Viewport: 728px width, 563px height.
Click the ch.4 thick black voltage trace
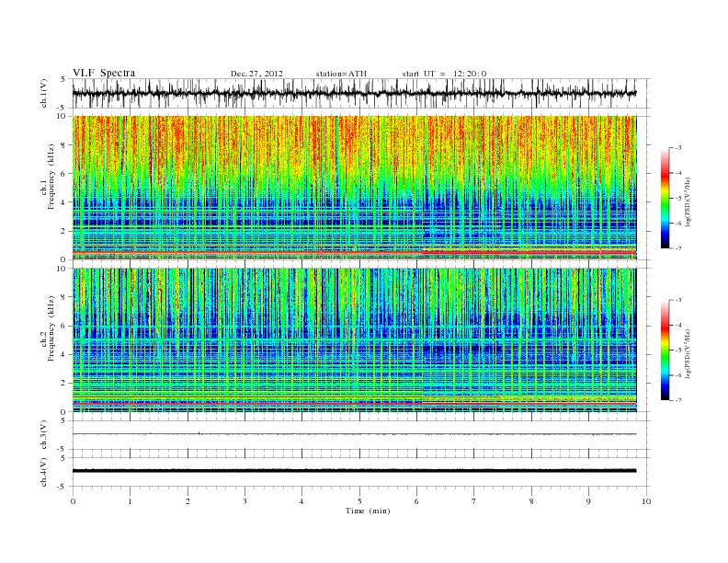click(x=354, y=471)
